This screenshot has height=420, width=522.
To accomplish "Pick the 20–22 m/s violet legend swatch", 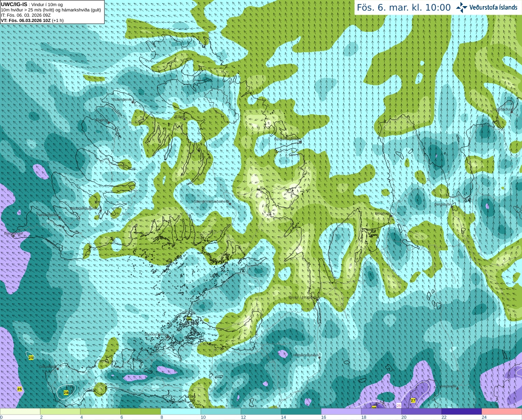I will pyautogui.click(x=422, y=411).
